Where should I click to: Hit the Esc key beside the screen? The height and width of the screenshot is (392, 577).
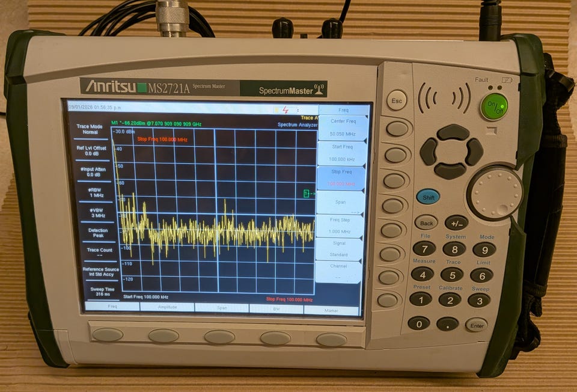click(x=397, y=100)
